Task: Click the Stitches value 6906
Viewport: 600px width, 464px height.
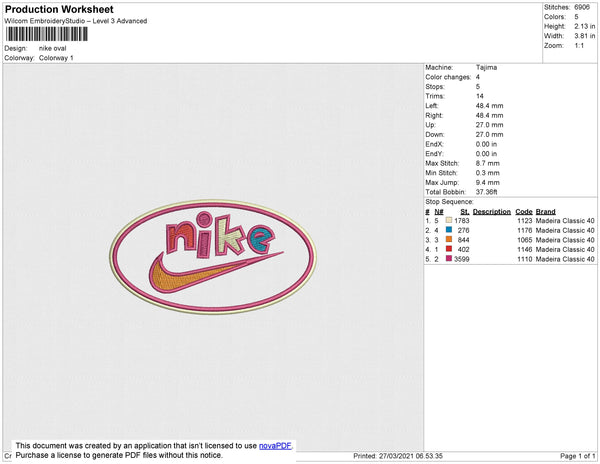Action: (582, 7)
